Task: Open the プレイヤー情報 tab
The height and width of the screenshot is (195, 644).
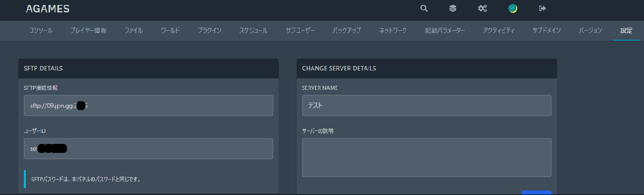Action: pos(88,31)
